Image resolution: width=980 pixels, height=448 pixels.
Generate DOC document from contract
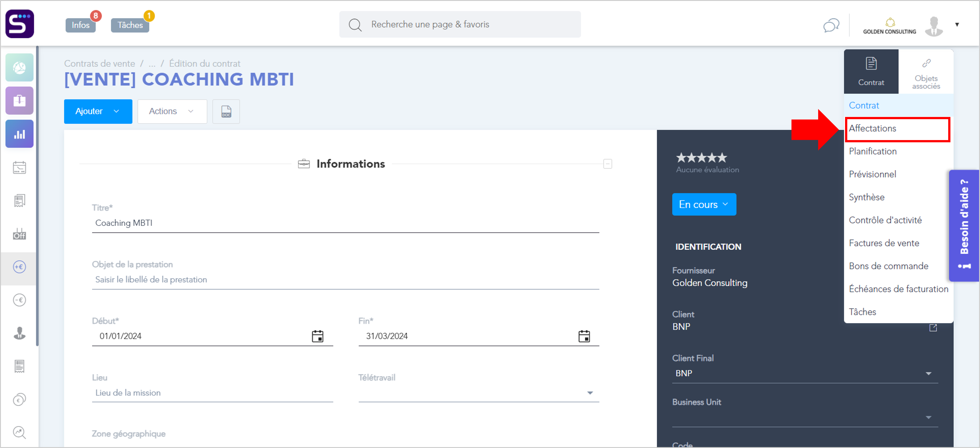pyautogui.click(x=226, y=111)
